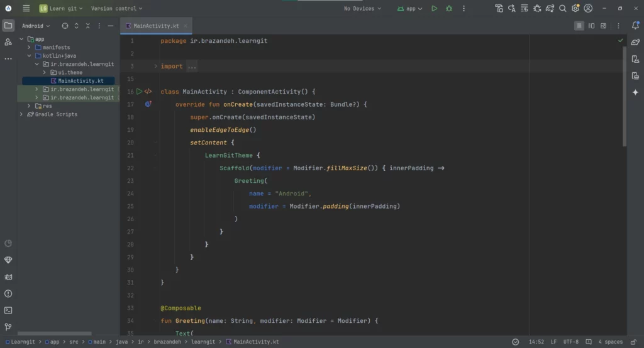Toggle the Project tool window folder icon
Screen dimensions: 644x348
pyautogui.click(x=8, y=26)
